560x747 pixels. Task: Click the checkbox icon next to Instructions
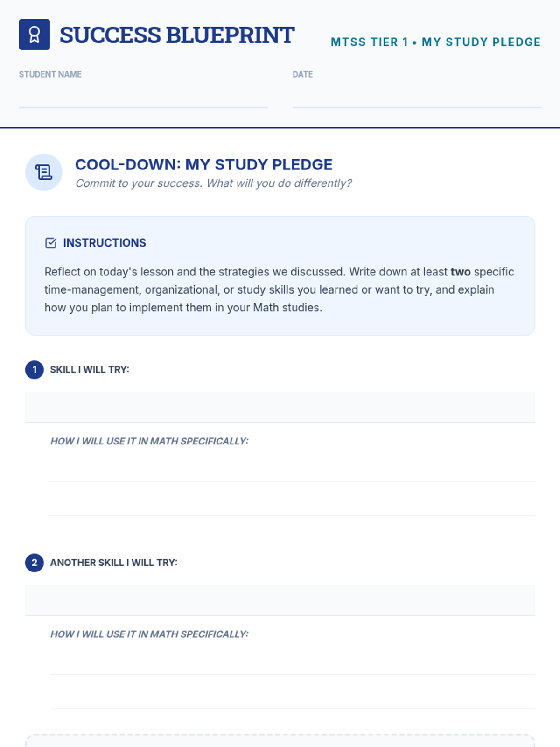pyautogui.click(x=51, y=243)
